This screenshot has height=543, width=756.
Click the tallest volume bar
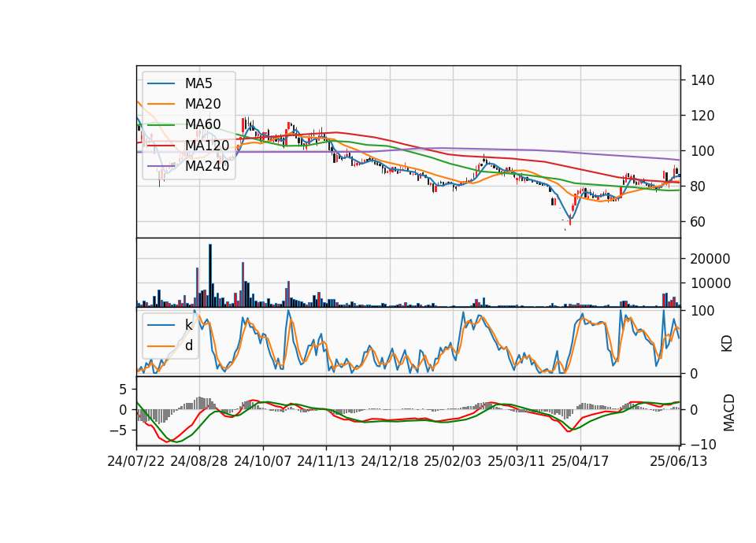click(210, 275)
